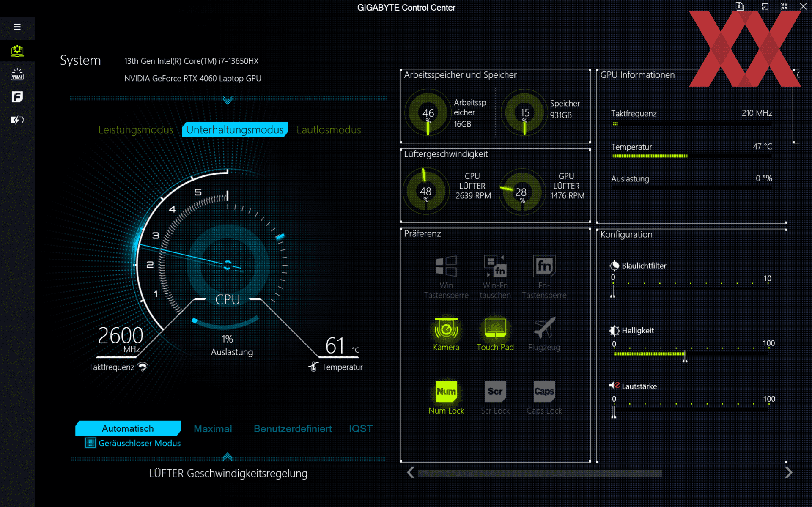
Task: Click the Arbeitsspeicher 46% gauge
Action: pyautogui.click(x=428, y=112)
